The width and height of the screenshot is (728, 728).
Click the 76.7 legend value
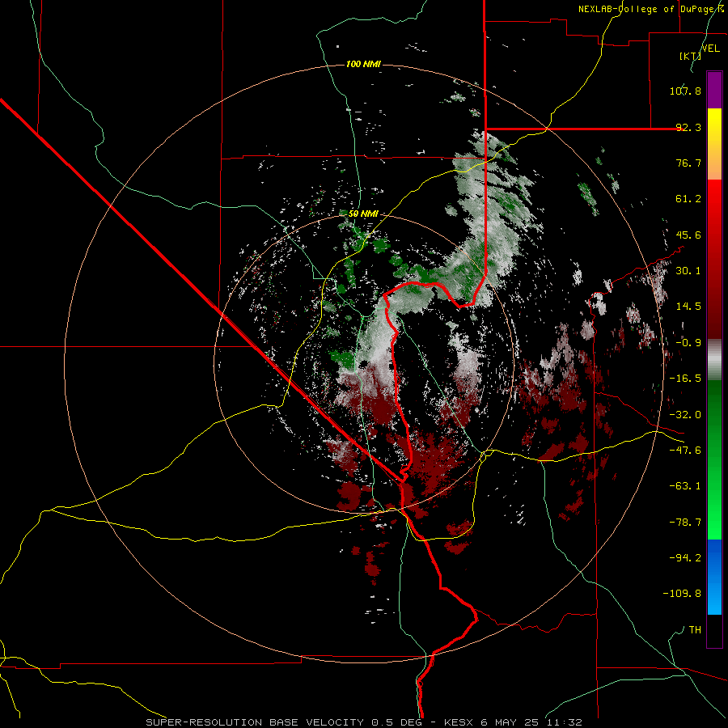(x=688, y=163)
